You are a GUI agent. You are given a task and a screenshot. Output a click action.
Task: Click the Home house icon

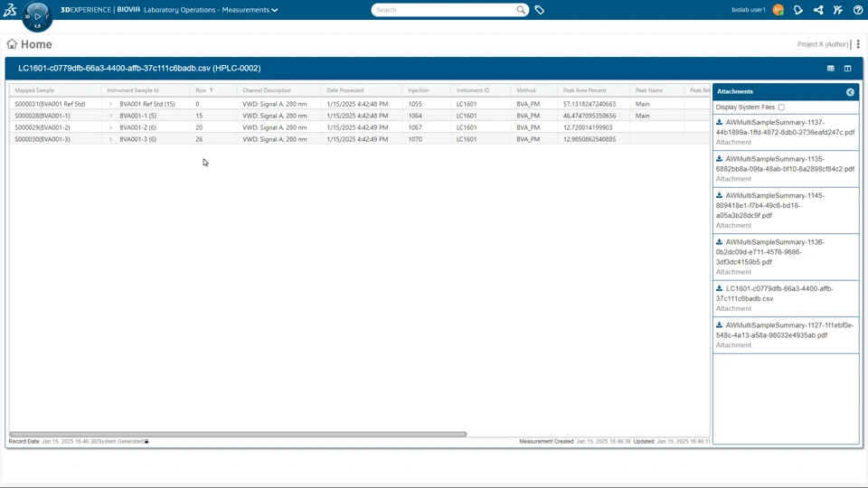pos(12,43)
